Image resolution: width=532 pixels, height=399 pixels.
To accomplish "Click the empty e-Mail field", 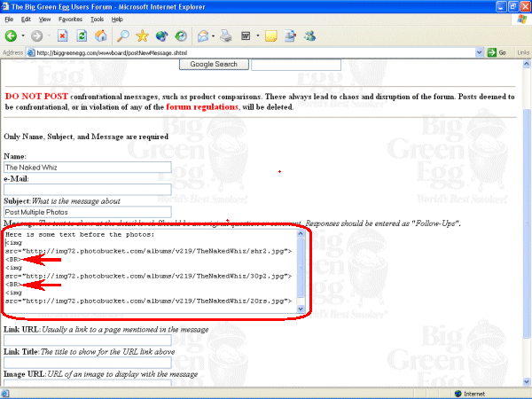I will (88, 190).
